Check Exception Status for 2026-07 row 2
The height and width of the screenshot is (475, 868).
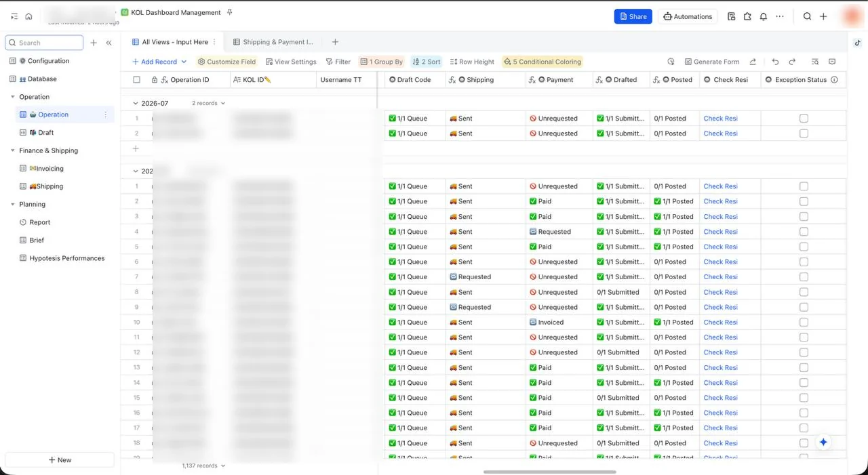point(804,133)
